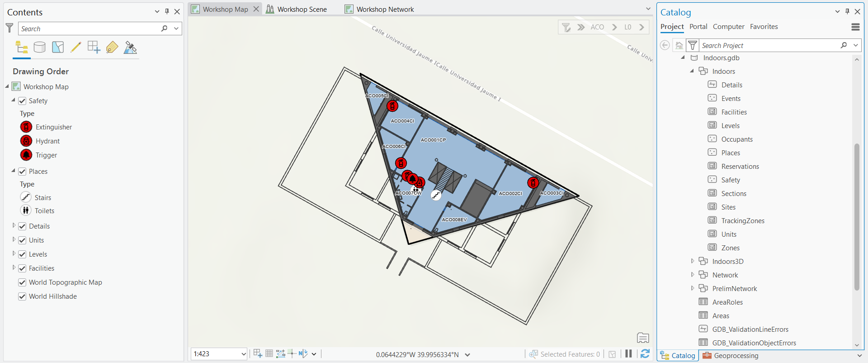
Task: Expand the Details layer group
Action: click(14, 226)
